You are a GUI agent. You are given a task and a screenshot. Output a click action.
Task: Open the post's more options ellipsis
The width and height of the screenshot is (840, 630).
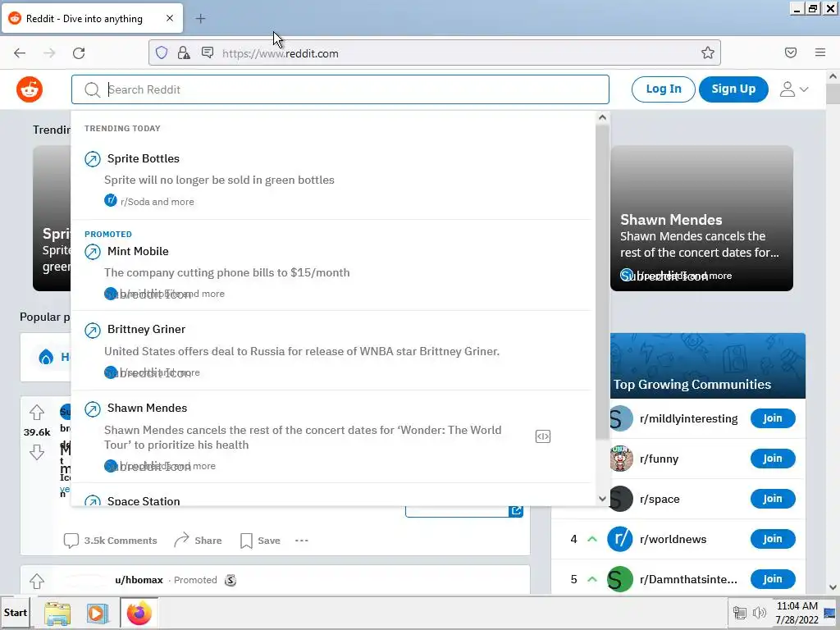(302, 541)
